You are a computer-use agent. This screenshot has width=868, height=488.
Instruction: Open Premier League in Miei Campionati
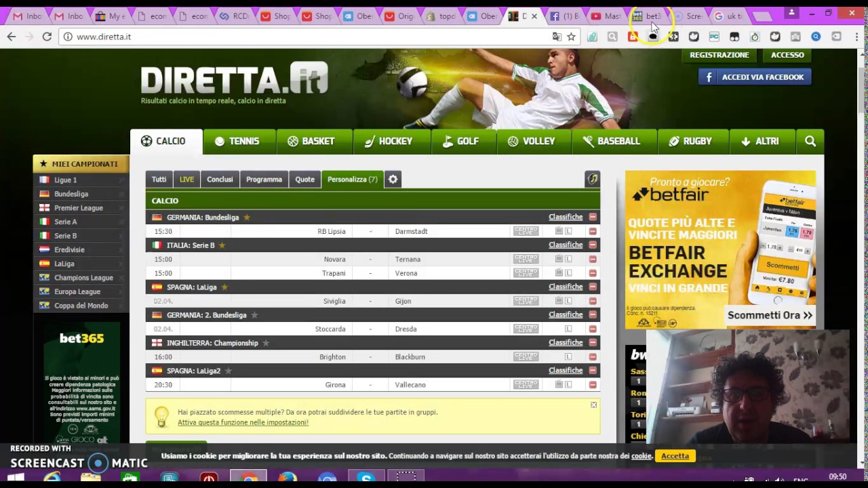point(80,208)
